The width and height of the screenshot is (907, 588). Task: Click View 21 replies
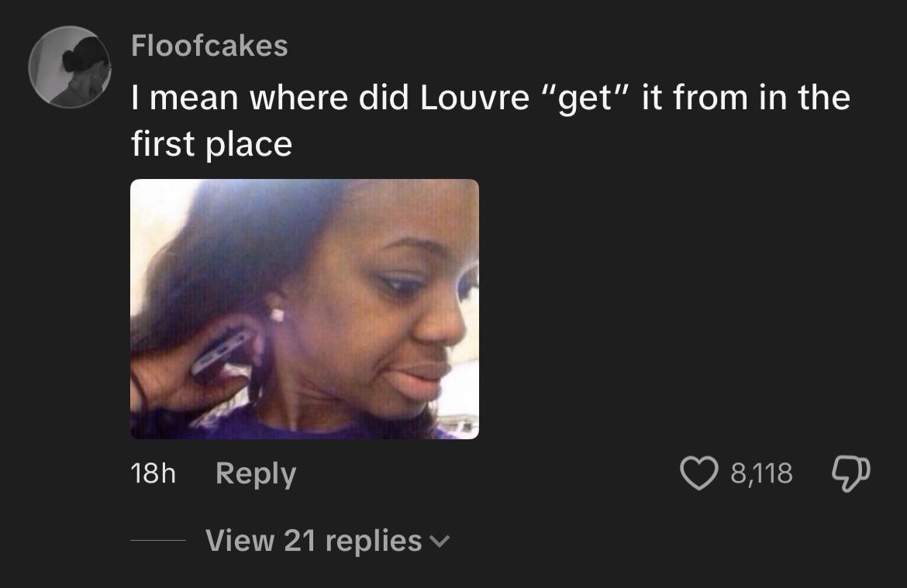click(x=327, y=541)
